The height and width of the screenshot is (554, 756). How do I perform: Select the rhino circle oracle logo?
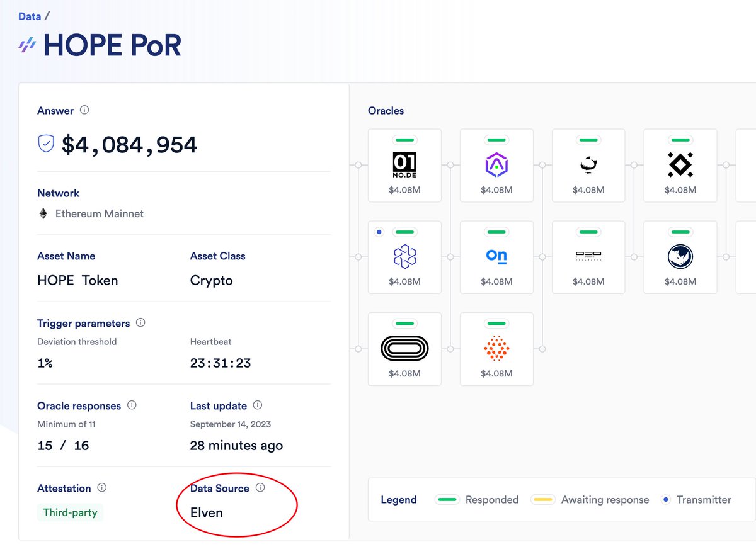click(680, 256)
